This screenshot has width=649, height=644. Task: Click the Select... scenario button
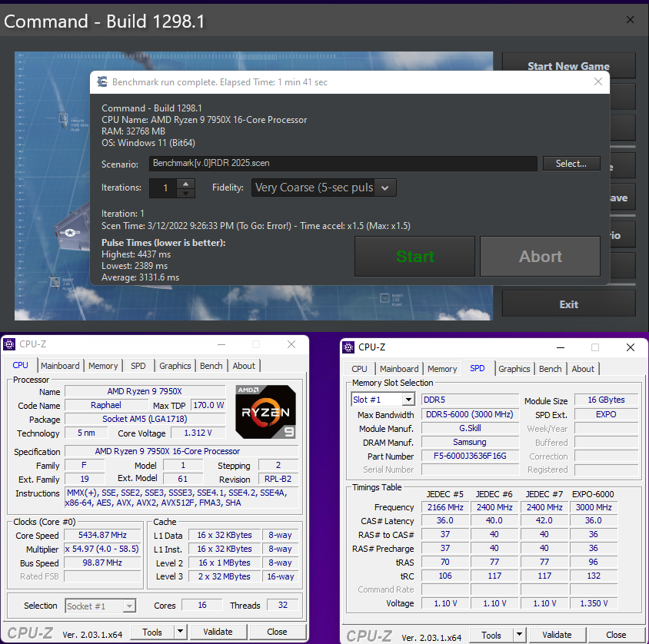(x=571, y=164)
